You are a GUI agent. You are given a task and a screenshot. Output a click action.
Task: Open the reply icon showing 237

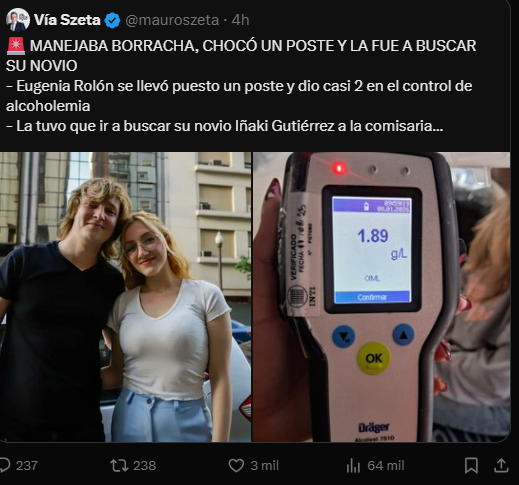coord(5,465)
